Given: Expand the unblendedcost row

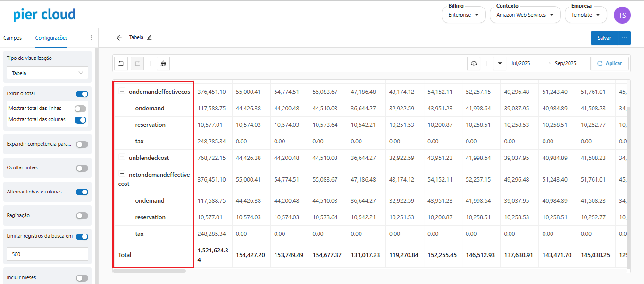Looking at the screenshot, I should [x=122, y=157].
